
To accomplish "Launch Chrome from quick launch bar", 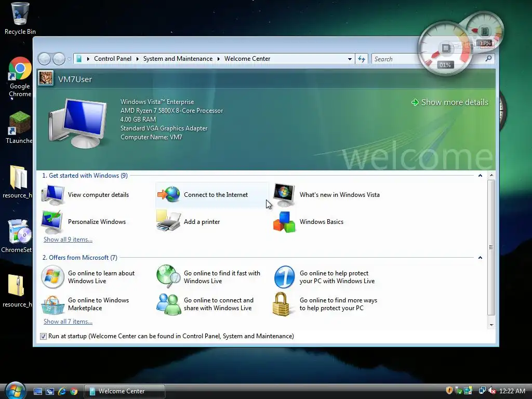I will (74, 391).
